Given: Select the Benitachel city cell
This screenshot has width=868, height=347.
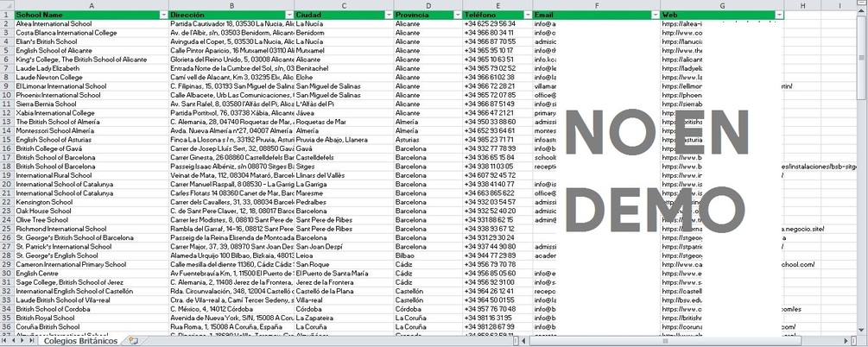Looking at the screenshot, I should 345,69.
